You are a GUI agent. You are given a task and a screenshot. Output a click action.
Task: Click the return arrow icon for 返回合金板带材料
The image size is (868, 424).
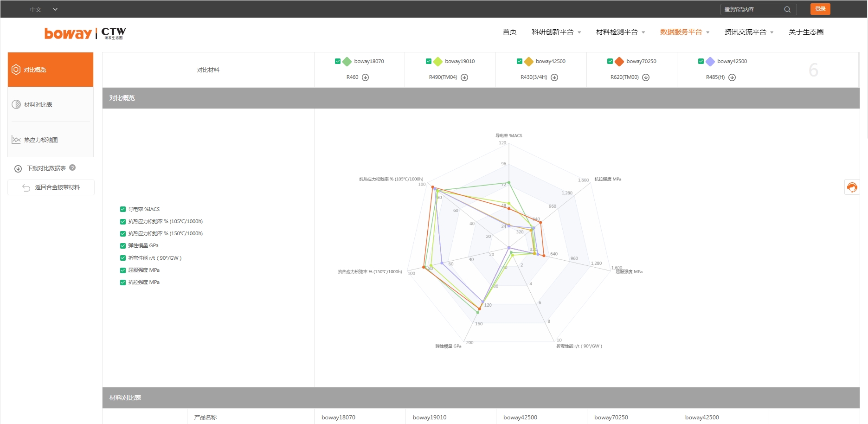[x=26, y=187]
